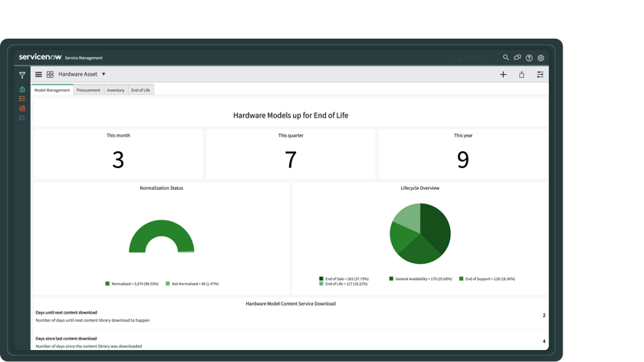Click the filter funnel icon in sidebar
Image resolution: width=644 pixels, height=362 pixels.
point(23,75)
